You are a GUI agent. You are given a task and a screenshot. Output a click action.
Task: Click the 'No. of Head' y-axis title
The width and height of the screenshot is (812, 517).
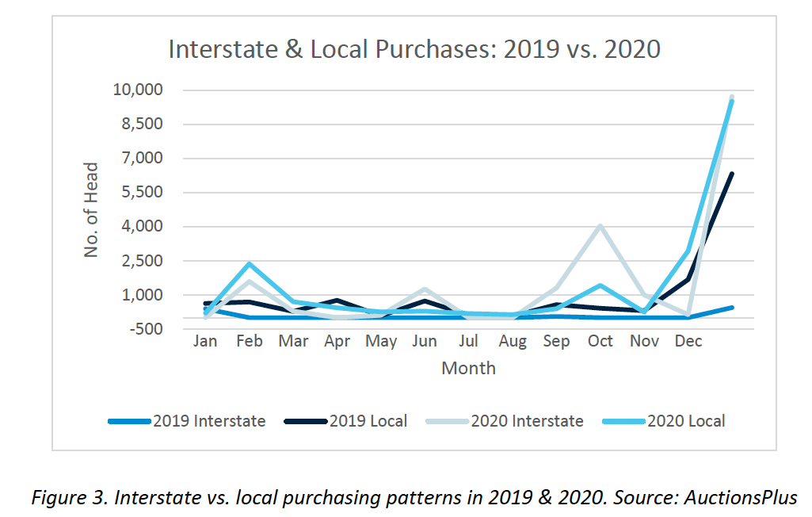click(x=91, y=210)
